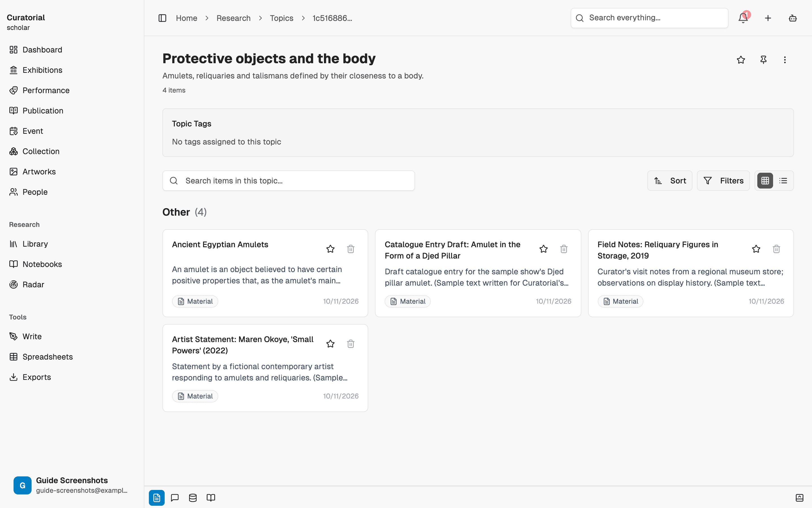Click the plus create icon

coord(768,18)
